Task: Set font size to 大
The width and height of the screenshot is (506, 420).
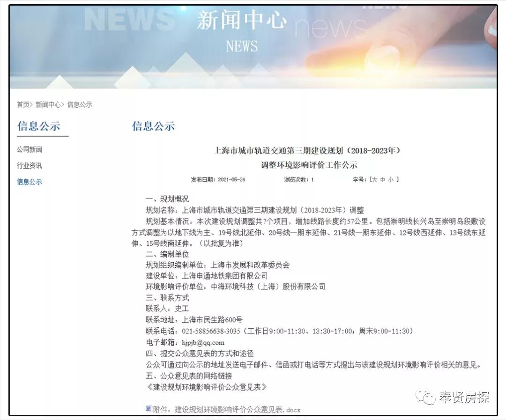Action: click(x=374, y=179)
